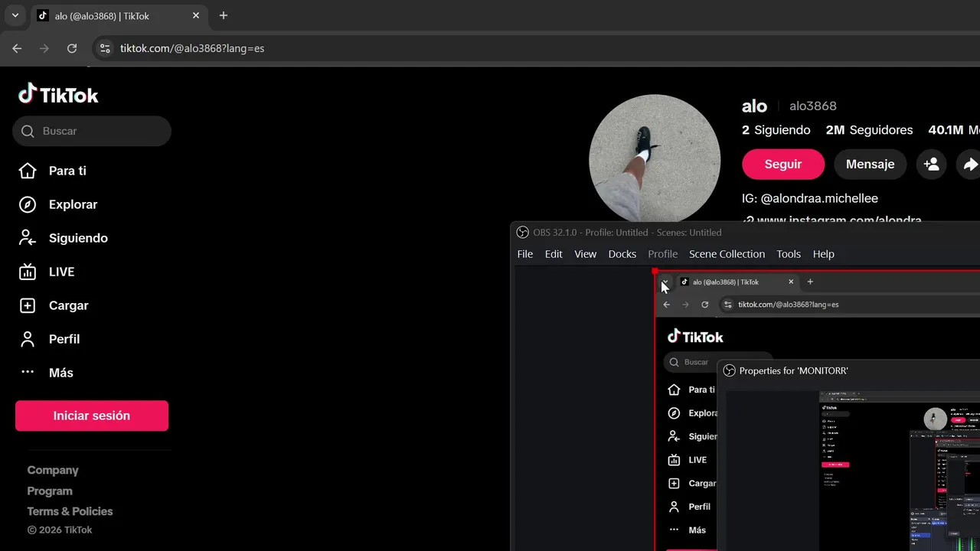Open the Chrome tab search dropdown
This screenshot has width=980, height=551.
(x=15, y=15)
